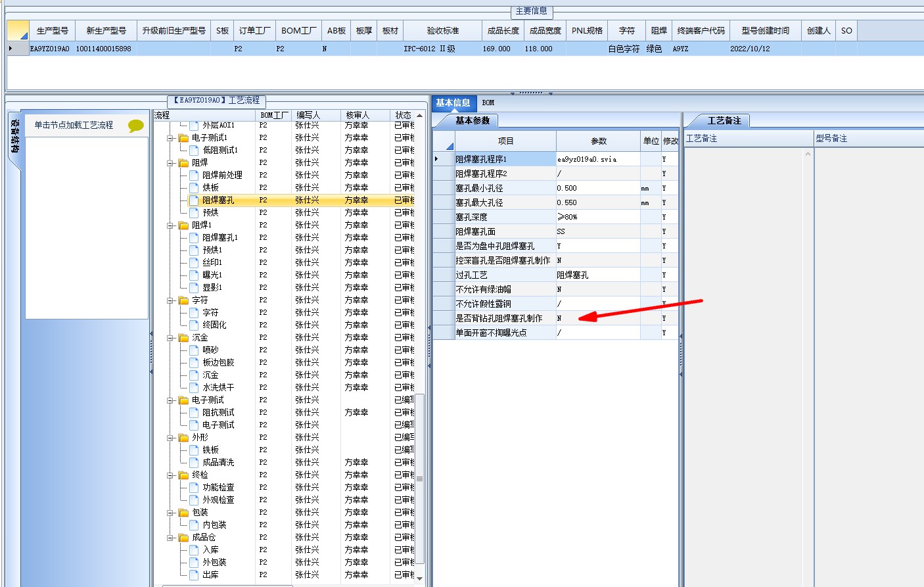Select the 阻焊塞孔1 tree item
The image size is (924, 587).
coord(220,238)
